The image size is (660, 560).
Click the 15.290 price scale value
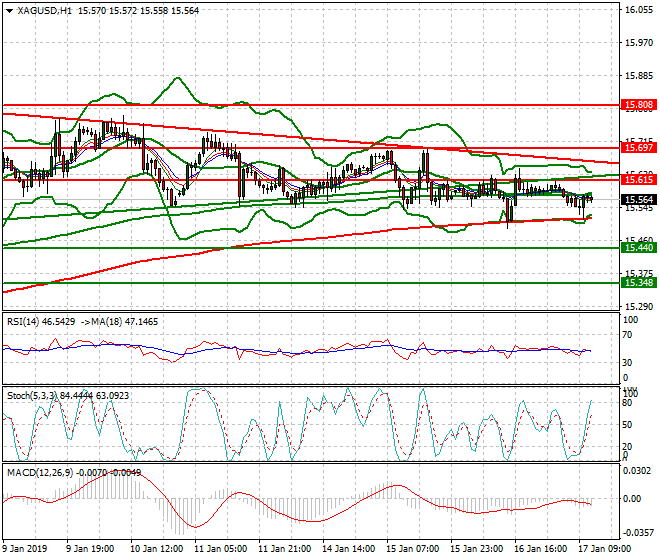coord(639,307)
